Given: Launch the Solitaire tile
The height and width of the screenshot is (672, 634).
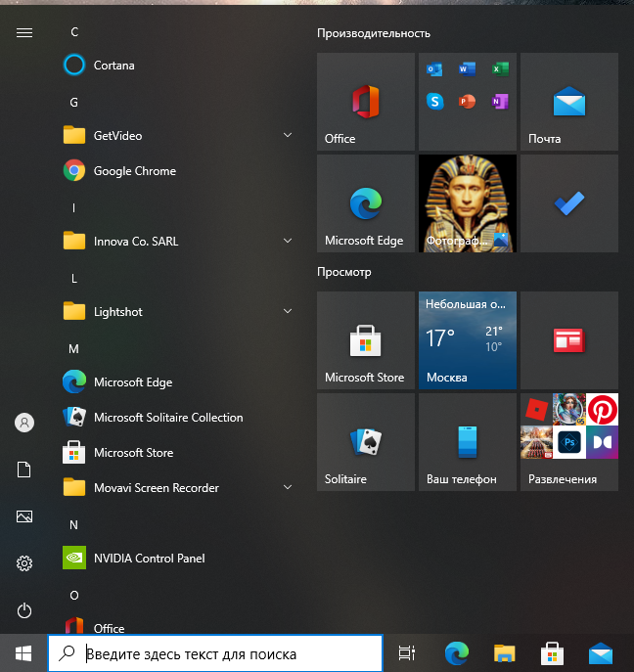Looking at the screenshot, I should tap(366, 442).
